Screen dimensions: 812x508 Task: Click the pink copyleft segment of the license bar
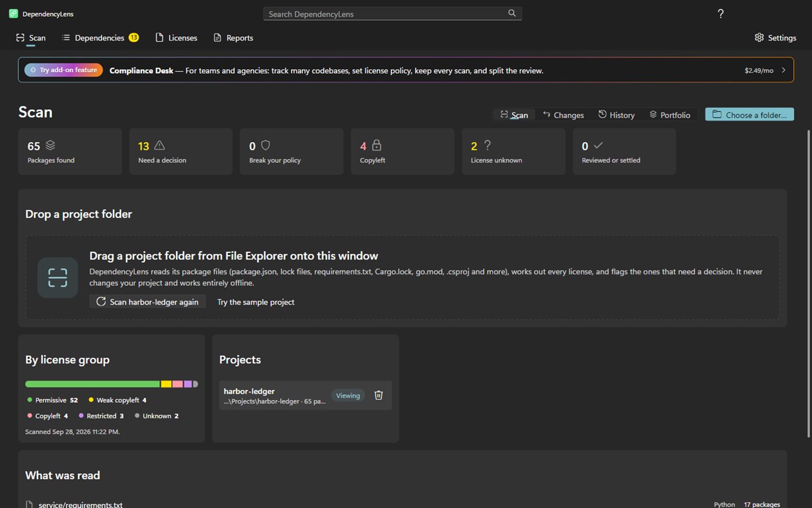(177, 384)
